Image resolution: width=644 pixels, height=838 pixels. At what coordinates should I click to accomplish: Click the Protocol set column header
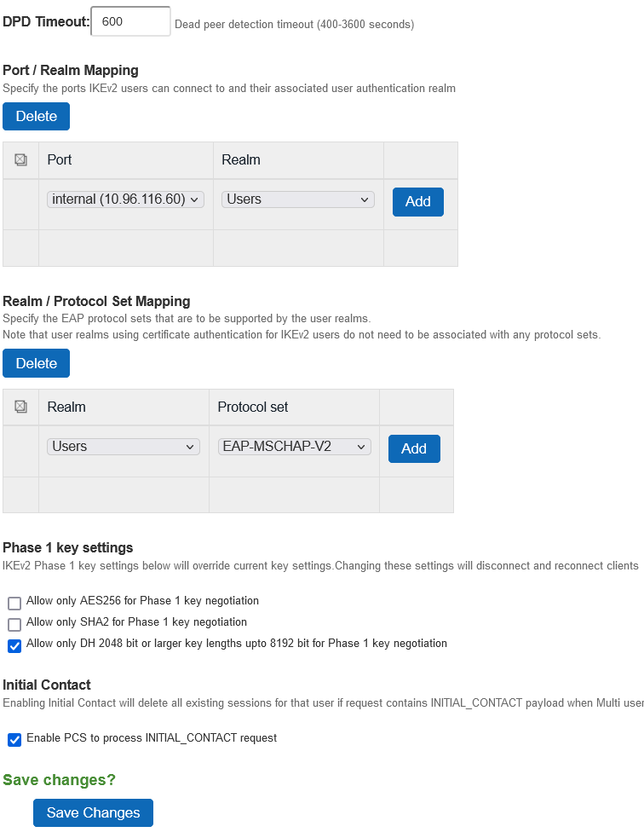[253, 407]
